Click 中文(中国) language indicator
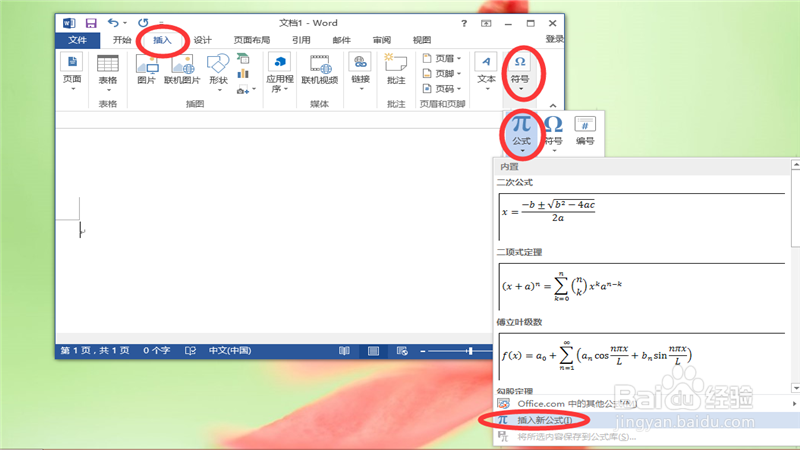Image resolution: width=800 pixels, height=450 pixels. pyautogui.click(x=230, y=351)
